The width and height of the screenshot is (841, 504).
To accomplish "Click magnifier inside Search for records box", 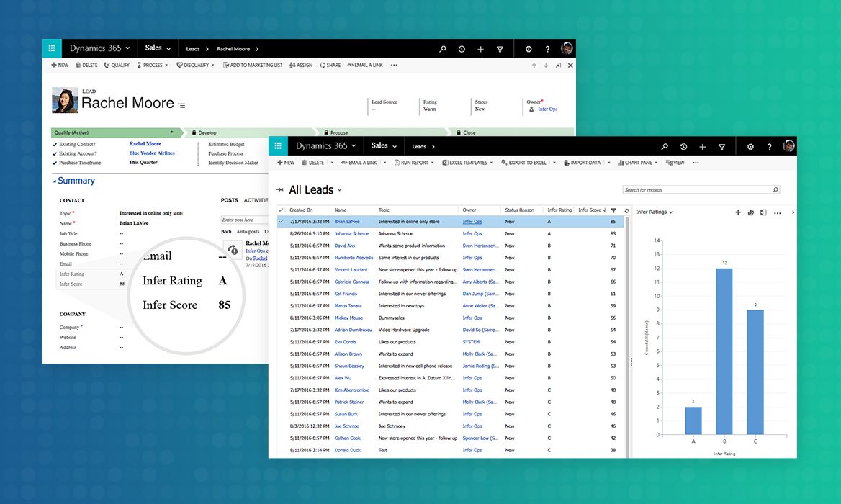I will 775,190.
